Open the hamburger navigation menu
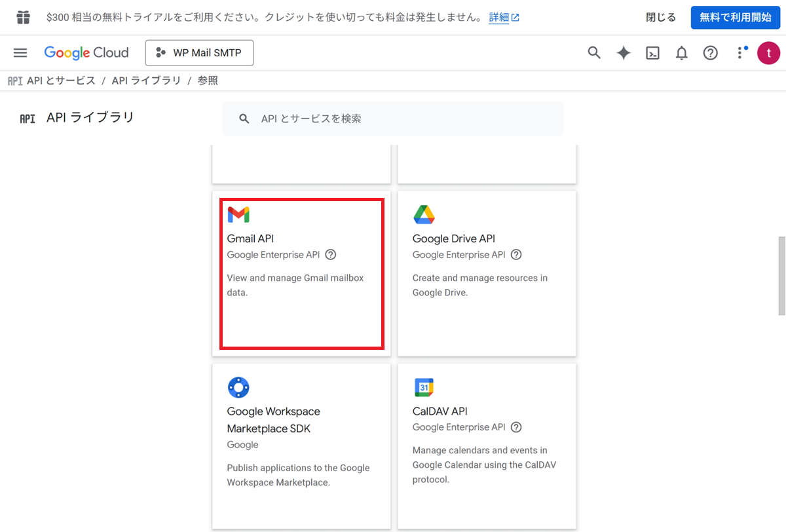Image resolution: width=786 pixels, height=532 pixels. tap(20, 53)
